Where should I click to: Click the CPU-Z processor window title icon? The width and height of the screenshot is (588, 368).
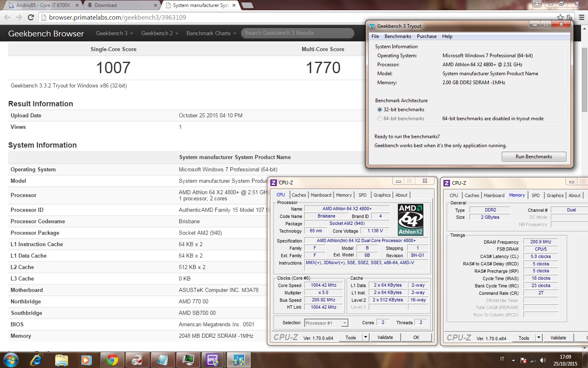point(274,183)
